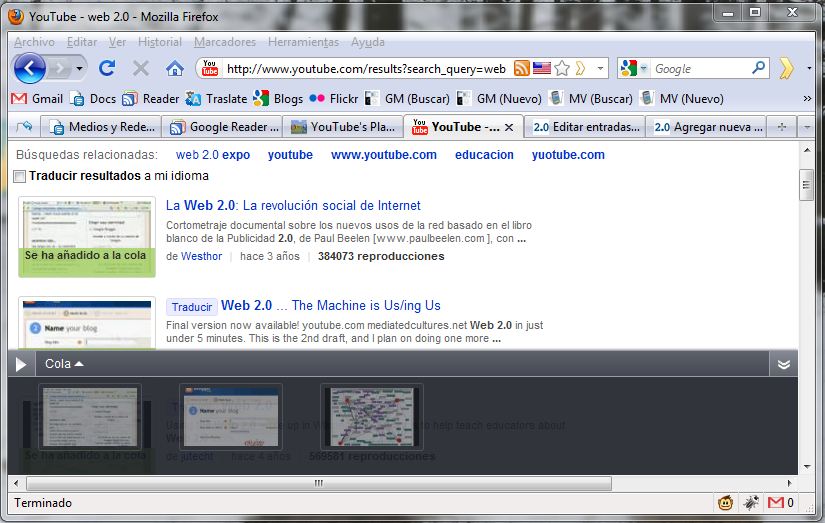Open the Westhor uploader channel link

202,256
